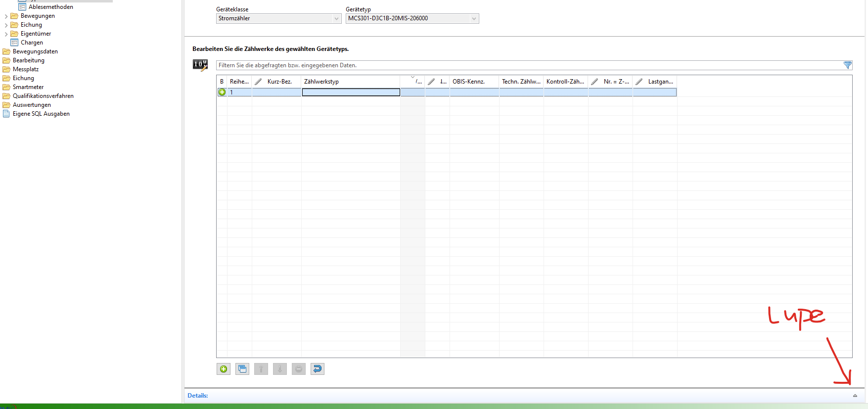
Task: Open the Smartmeter folder
Action: 28,87
